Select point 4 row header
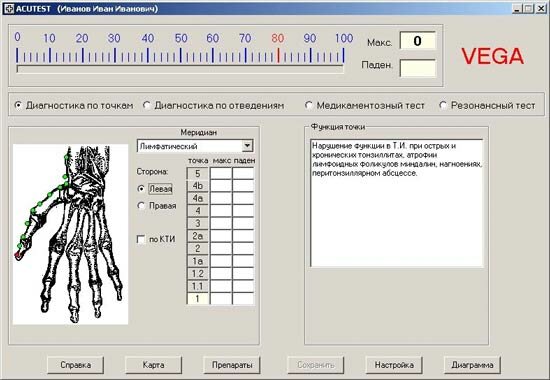 pos(197,211)
